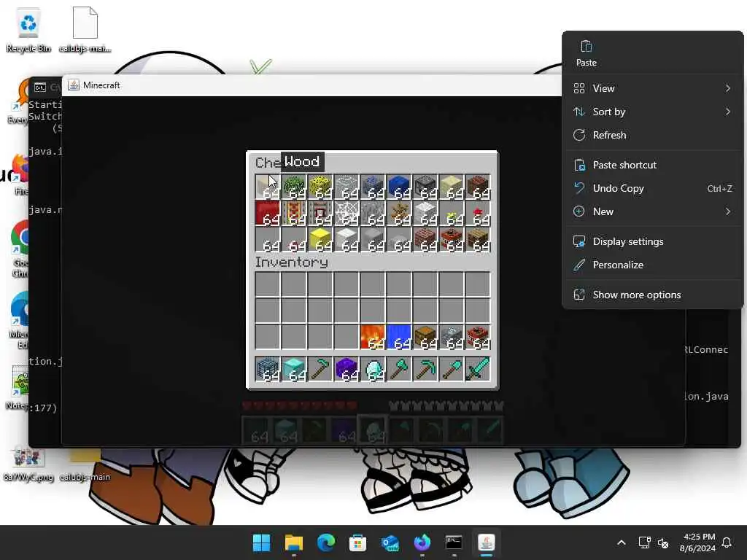Image resolution: width=747 pixels, height=560 pixels.
Task: Pick the yellow flower stack in chest
Action: coord(451,213)
